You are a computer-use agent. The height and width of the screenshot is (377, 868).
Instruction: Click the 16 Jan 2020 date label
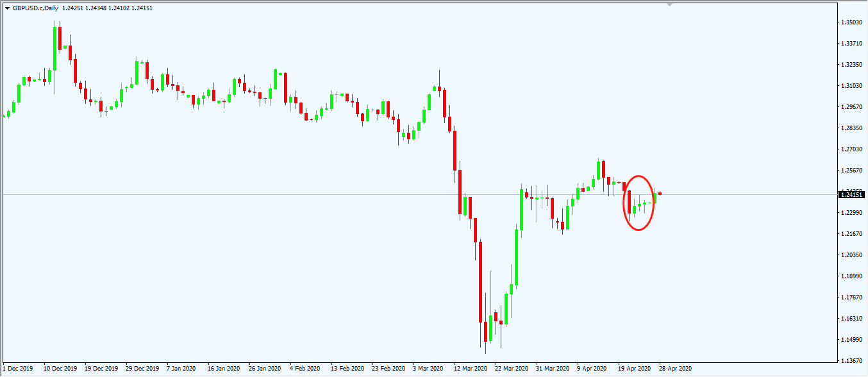(224, 369)
